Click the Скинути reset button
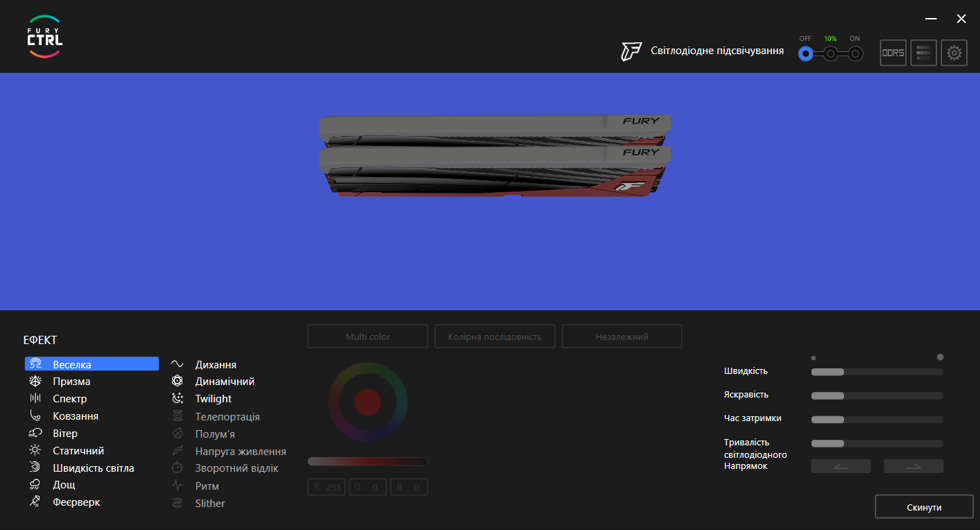Viewport: 980px width, 530px height. click(x=924, y=507)
